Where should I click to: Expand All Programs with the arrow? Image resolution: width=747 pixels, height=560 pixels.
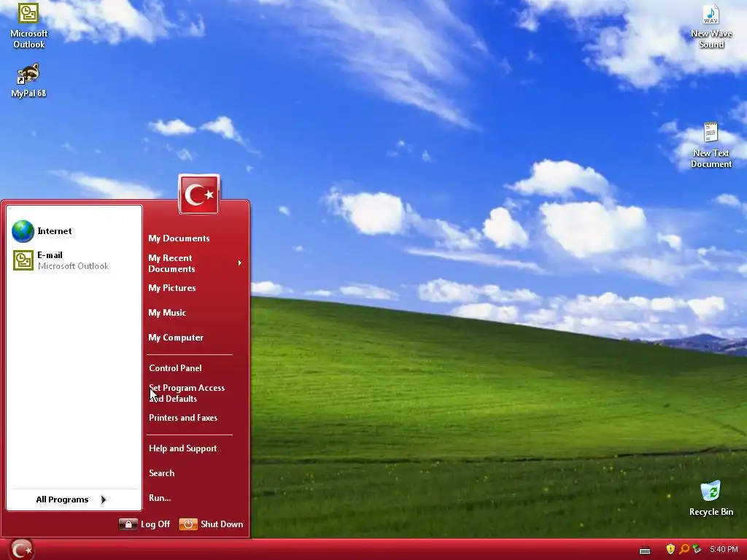pos(104,499)
